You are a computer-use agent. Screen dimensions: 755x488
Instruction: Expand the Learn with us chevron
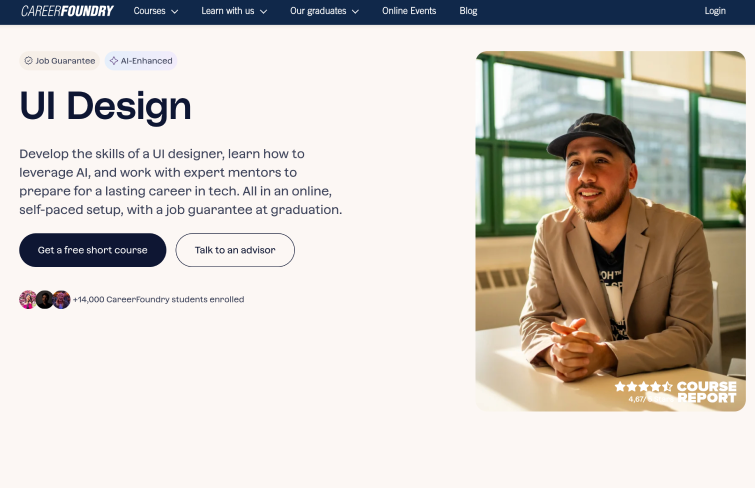click(263, 12)
